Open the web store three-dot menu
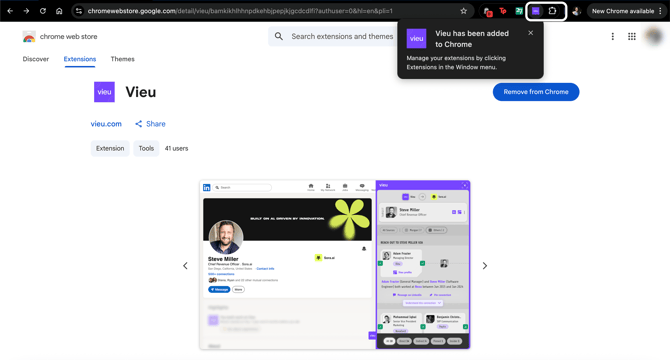 (x=612, y=37)
